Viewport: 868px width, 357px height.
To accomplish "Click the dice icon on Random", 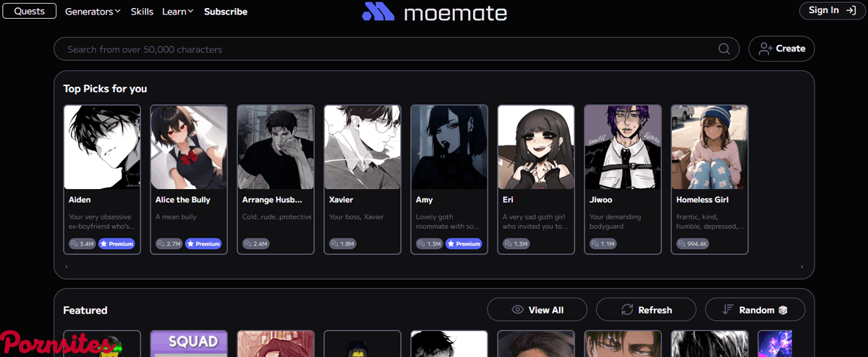I will (x=782, y=310).
